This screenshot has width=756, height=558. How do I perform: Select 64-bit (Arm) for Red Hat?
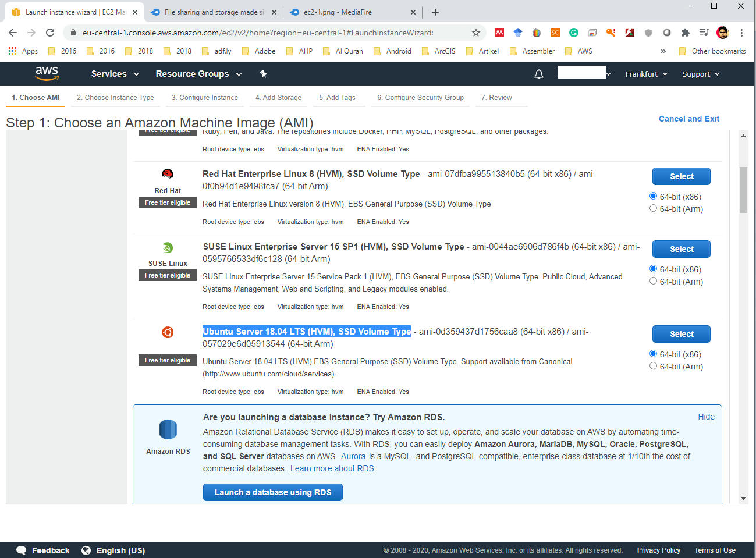tap(653, 208)
